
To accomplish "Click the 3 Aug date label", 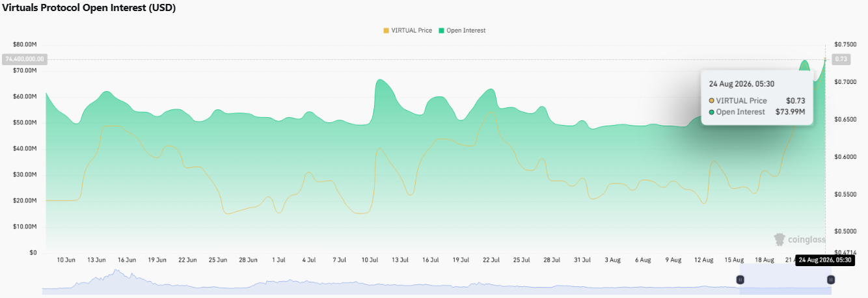I will [612, 260].
